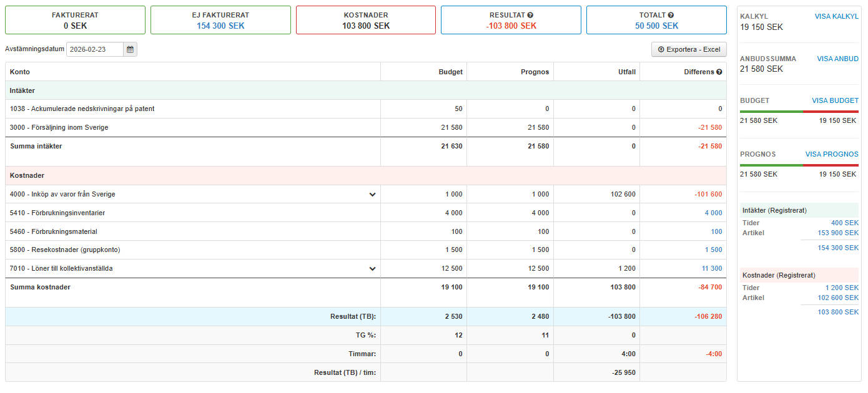Click the prognos progress bar
868x393 pixels.
click(x=799, y=165)
